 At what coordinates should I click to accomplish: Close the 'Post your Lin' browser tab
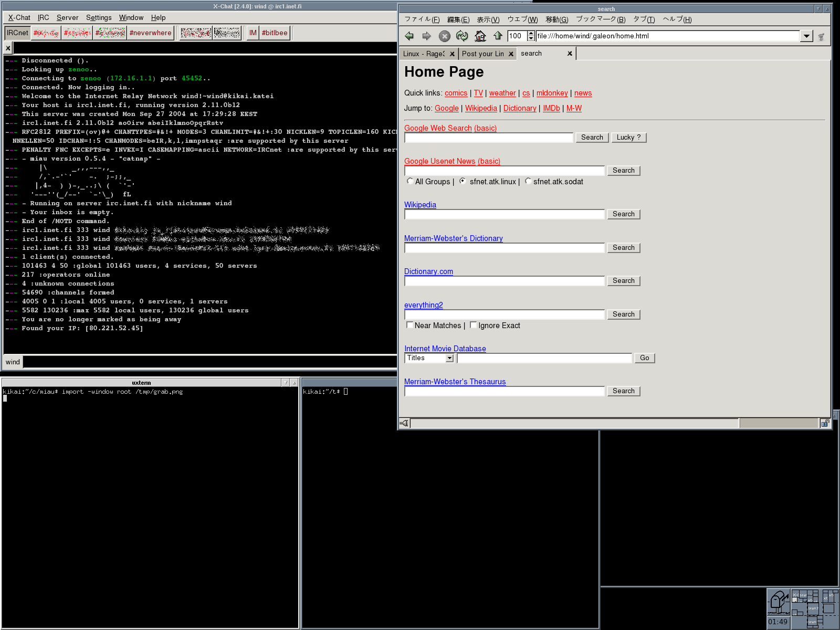511,54
